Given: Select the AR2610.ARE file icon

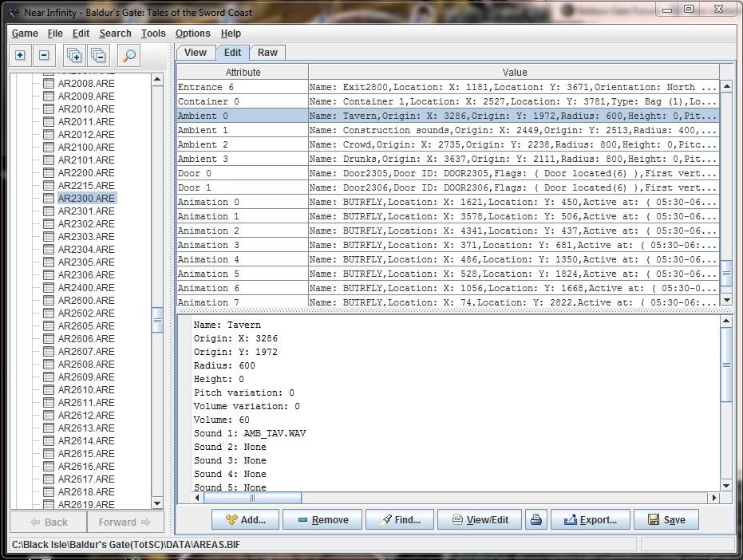Looking at the screenshot, I should (49, 390).
